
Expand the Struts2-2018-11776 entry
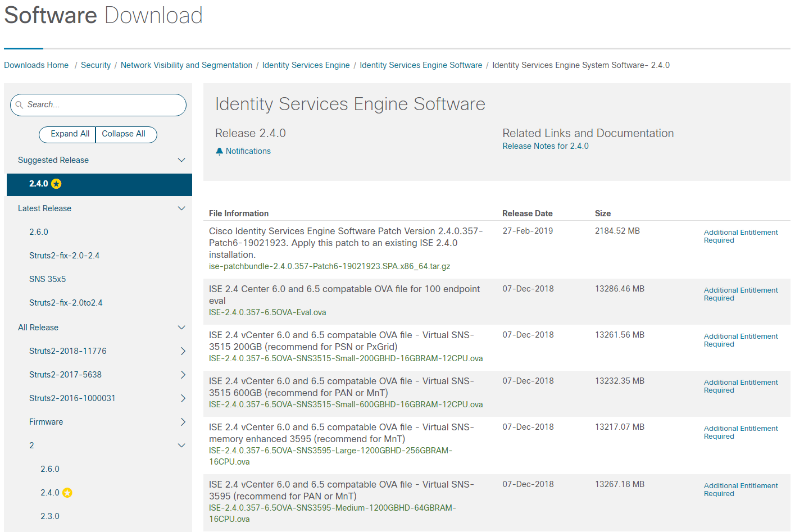click(x=183, y=351)
